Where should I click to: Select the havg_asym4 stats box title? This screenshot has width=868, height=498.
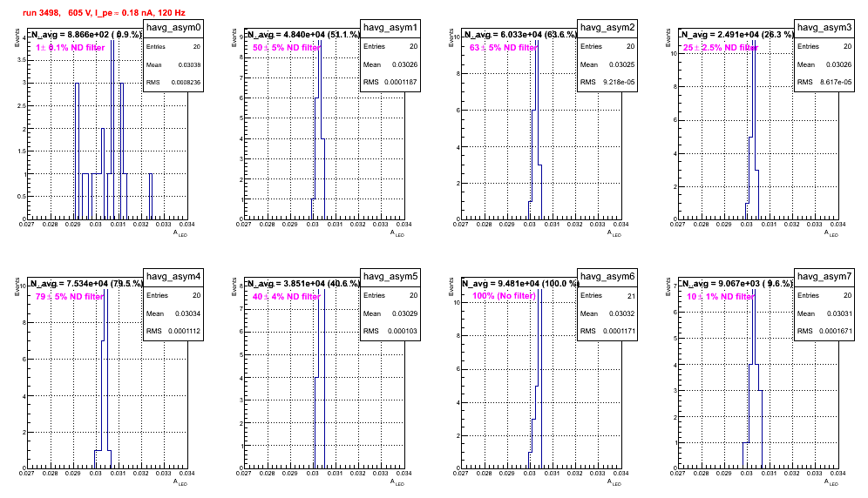click(173, 276)
